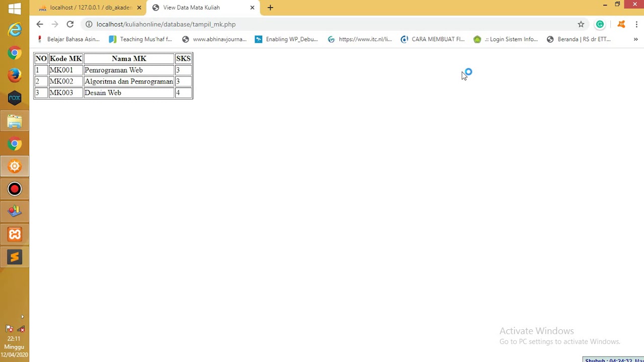Click the SKS column header
The image size is (644, 362).
(x=183, y=59)
